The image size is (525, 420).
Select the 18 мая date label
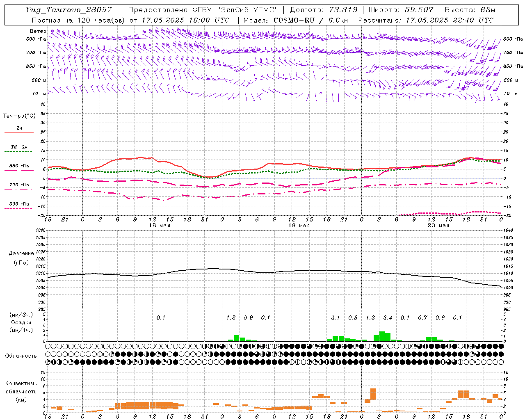pyautogui.click(x=160, y=226)
